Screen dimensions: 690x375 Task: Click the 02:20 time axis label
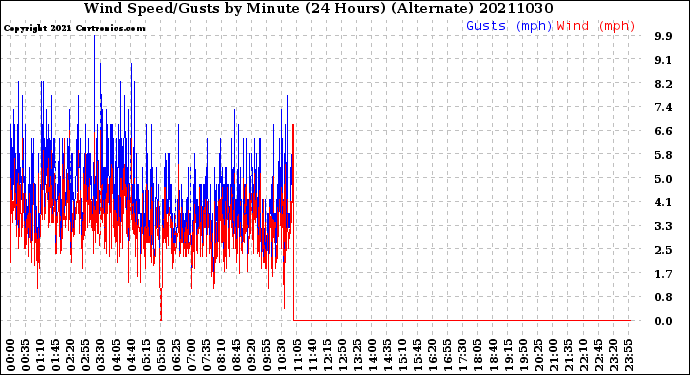click(x=71, y=355)
